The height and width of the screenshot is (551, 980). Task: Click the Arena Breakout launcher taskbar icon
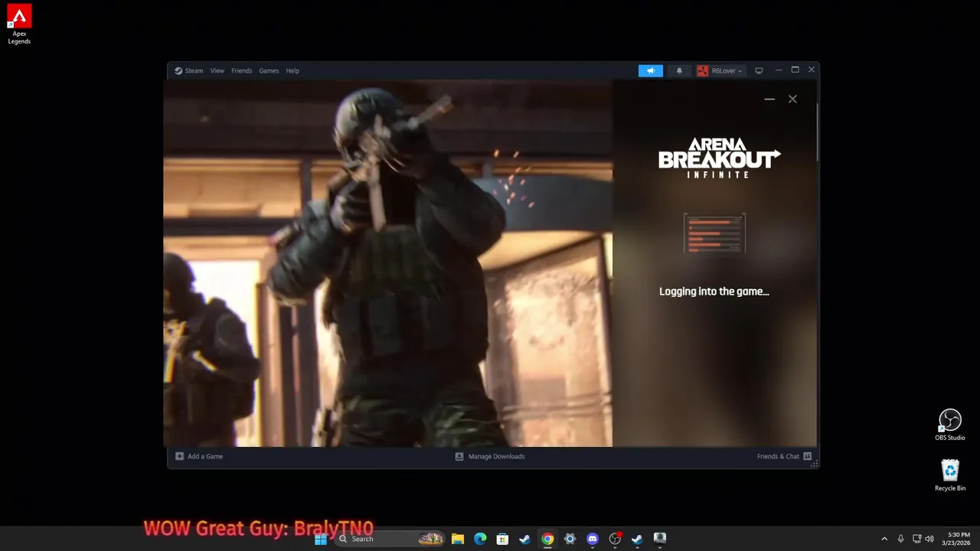coord(660,539)
